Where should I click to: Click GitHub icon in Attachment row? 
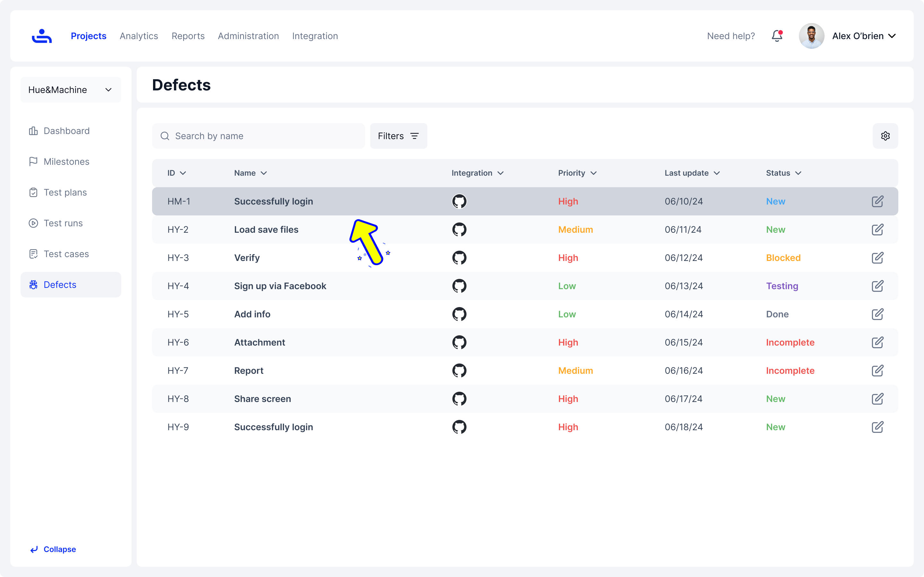point(459,342)
